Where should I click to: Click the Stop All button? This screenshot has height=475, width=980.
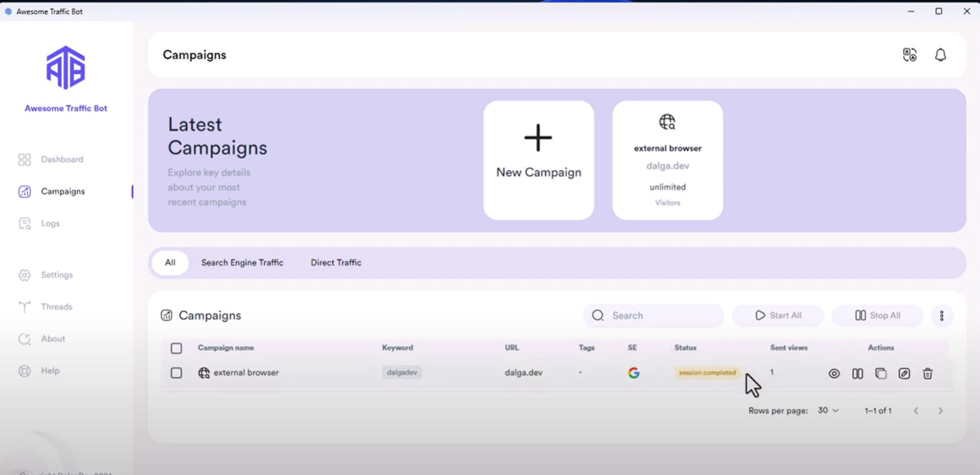click(877, 315)
